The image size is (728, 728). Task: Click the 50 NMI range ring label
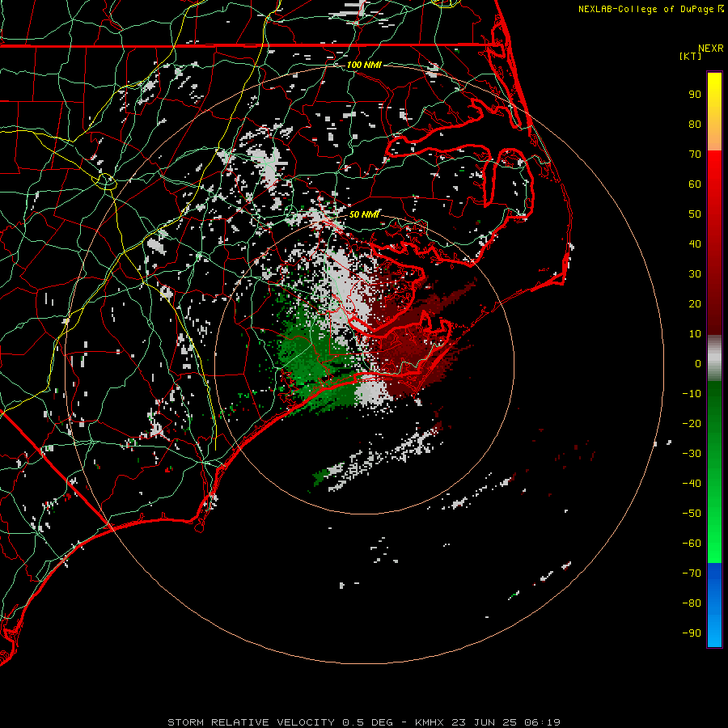[364, 214]
